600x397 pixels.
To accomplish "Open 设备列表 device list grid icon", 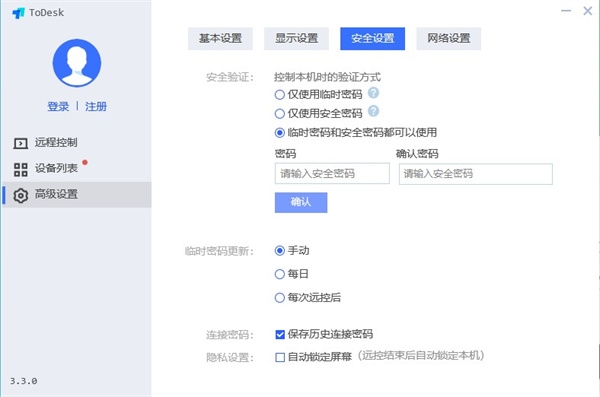I will pyautogui.click(x=21, y=169).
